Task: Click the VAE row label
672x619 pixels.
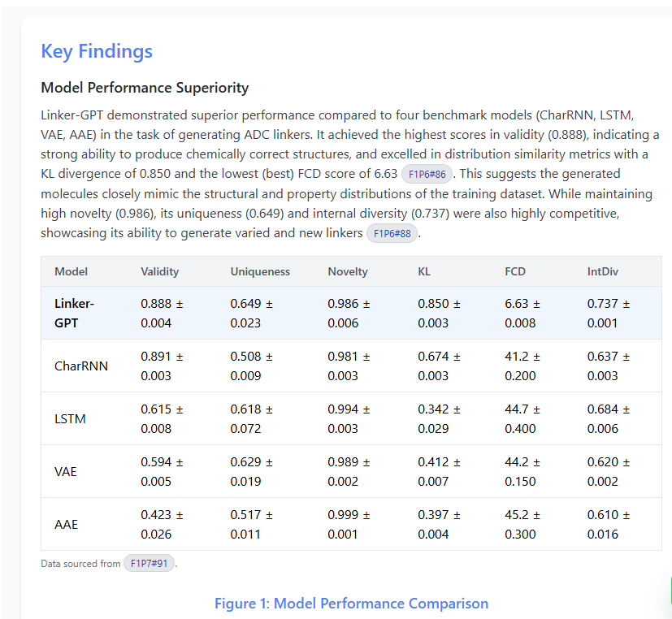Action: 66,471
